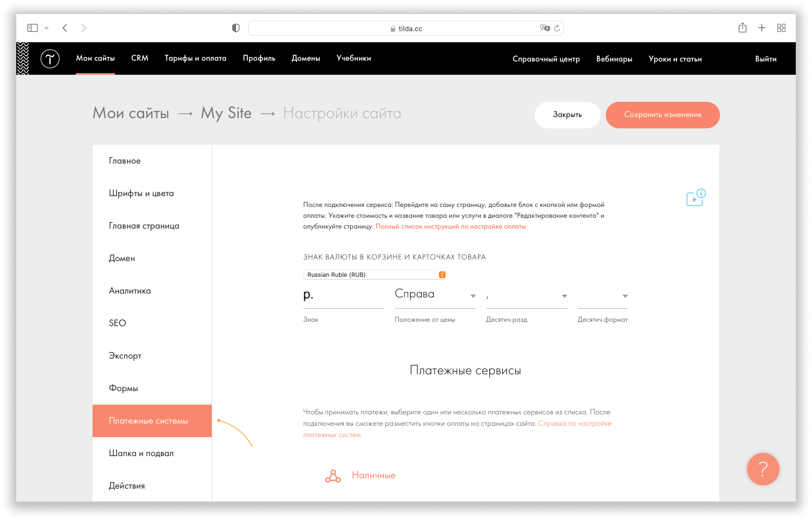Click the privacy shield icon
Viewport: 812px width, 520px height.
click(x=235, y=28)
